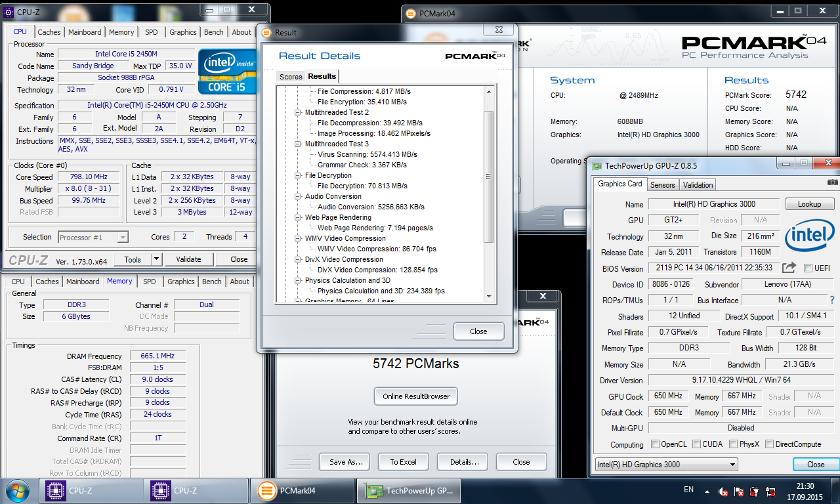Image resolution: width=840 pixels, height=504 pixels.
Task: Open the Sensors tab in GPU-Z
Action: tap(663, 185)
